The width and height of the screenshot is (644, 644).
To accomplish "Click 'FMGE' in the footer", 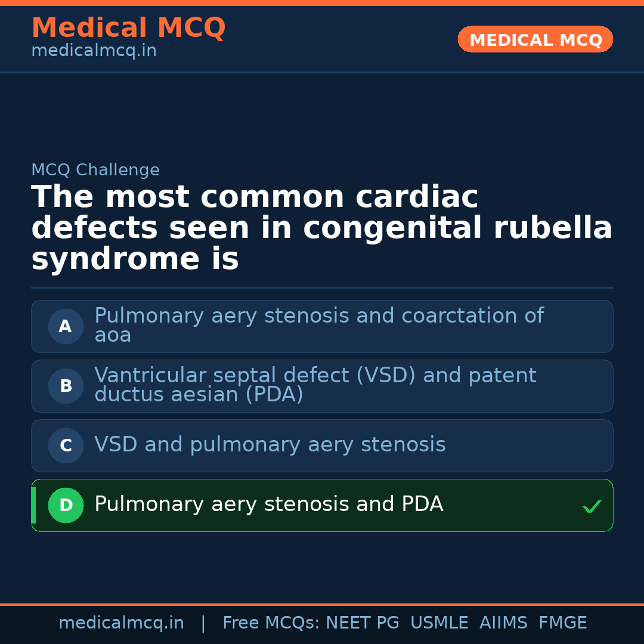I will pyautogui.click(x=562, y=623).
